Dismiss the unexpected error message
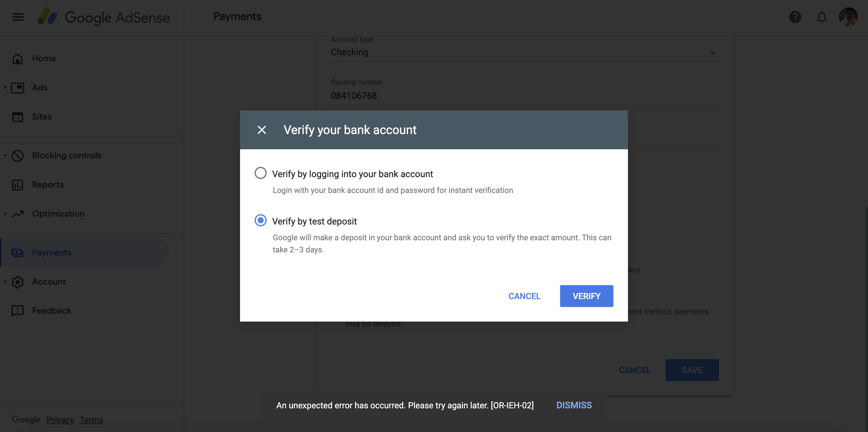Image resolution: width=868 pixels, height=432 pixels. (x=574, y=405)
